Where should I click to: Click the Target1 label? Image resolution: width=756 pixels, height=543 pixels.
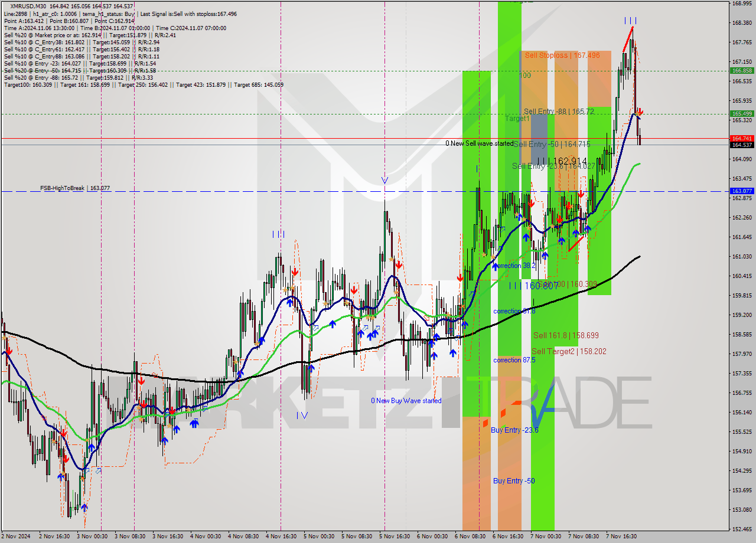(517, 119)
